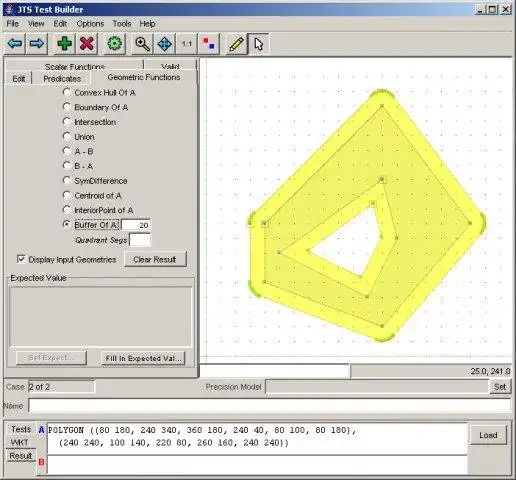Viewport: 516px width, 480px height.
Task: Choose SymDifference radio button
Action: [x=67, y=180]
